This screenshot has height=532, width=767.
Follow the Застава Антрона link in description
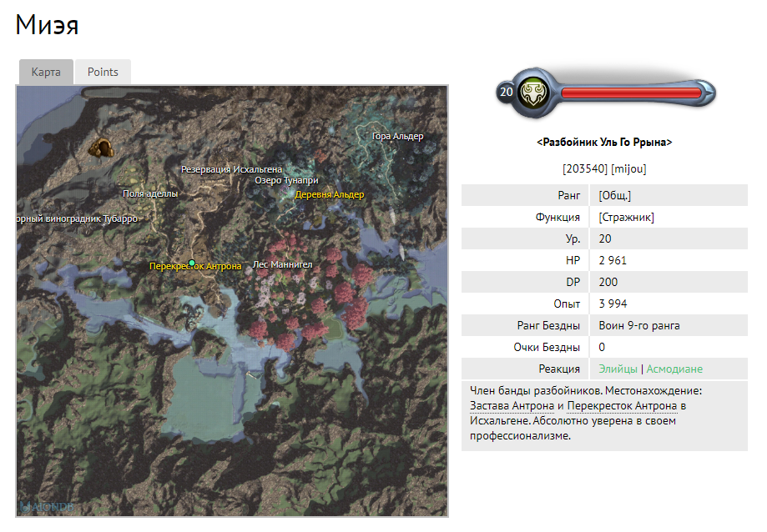point(512,406)
